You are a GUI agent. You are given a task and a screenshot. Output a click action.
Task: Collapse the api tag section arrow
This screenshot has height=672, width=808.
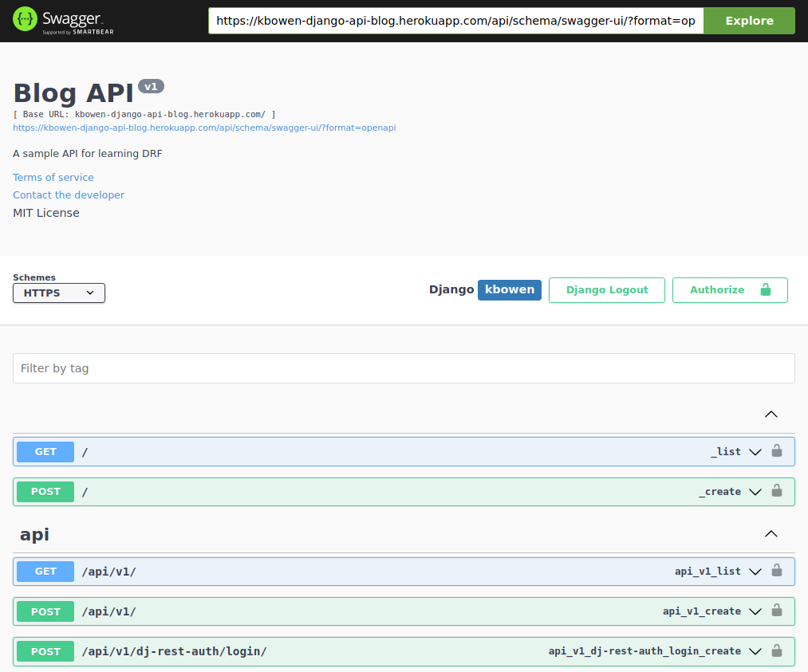(x=771, y=534)
